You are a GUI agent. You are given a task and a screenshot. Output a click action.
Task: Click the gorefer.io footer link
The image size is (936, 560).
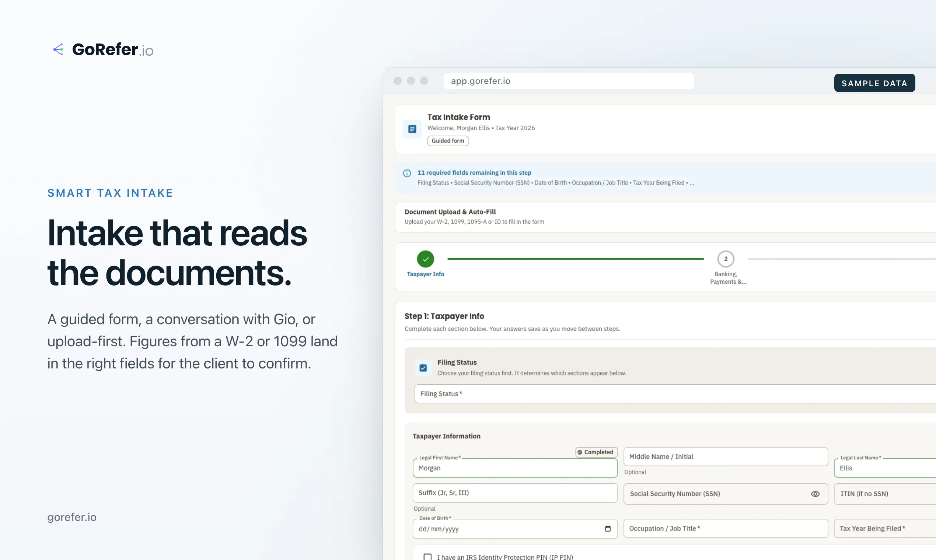click(72, 517)
